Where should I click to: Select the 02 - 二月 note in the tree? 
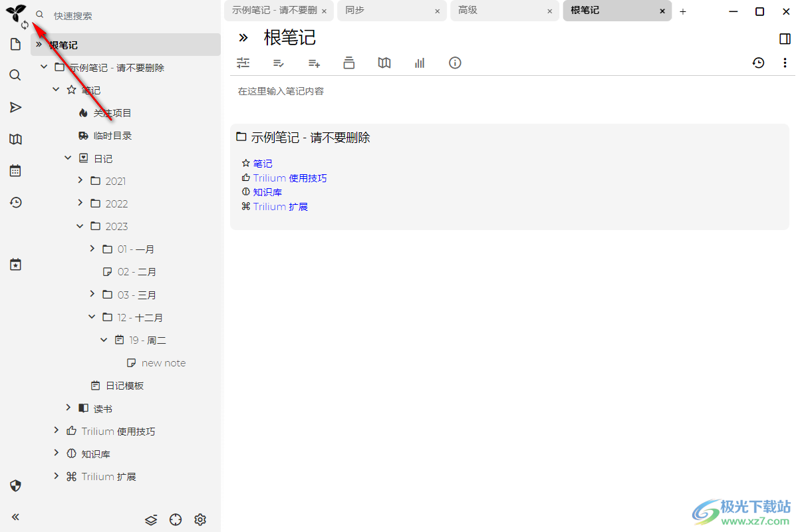[x=137, y=272]
